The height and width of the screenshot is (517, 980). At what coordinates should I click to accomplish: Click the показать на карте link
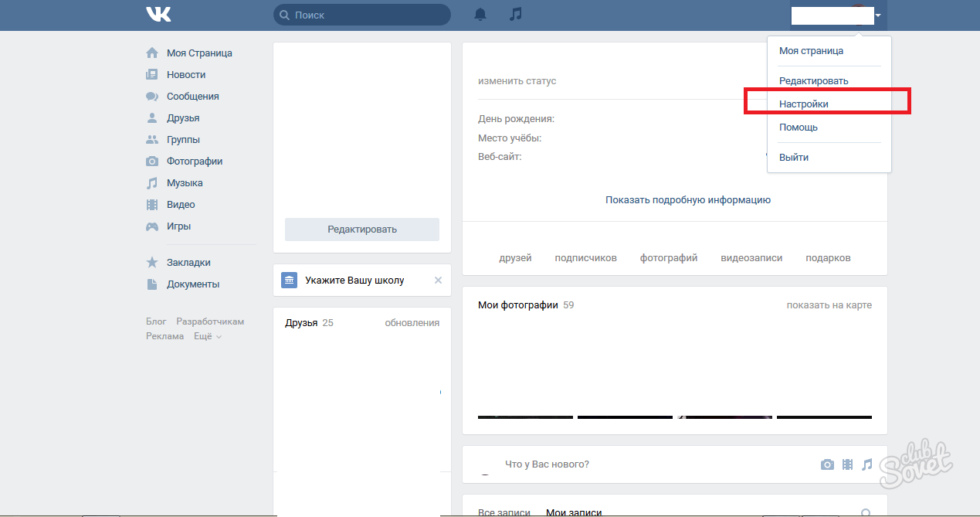click(829, 305)
